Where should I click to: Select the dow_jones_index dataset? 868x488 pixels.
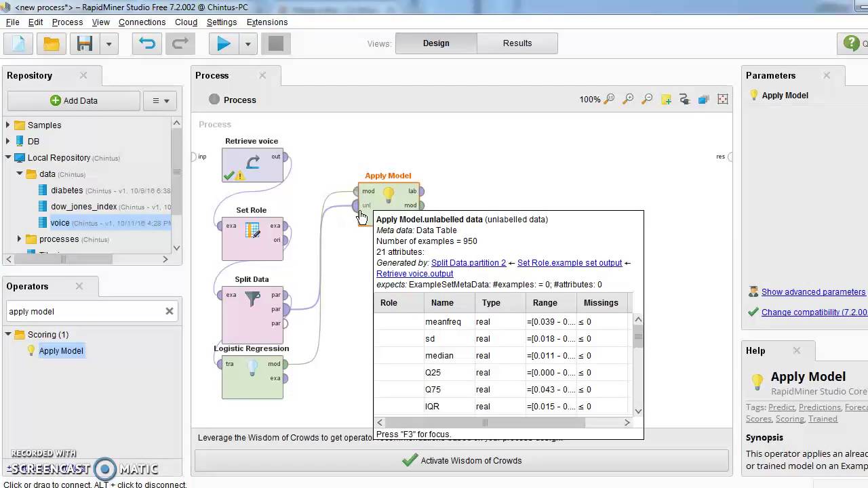pos(84,207)
